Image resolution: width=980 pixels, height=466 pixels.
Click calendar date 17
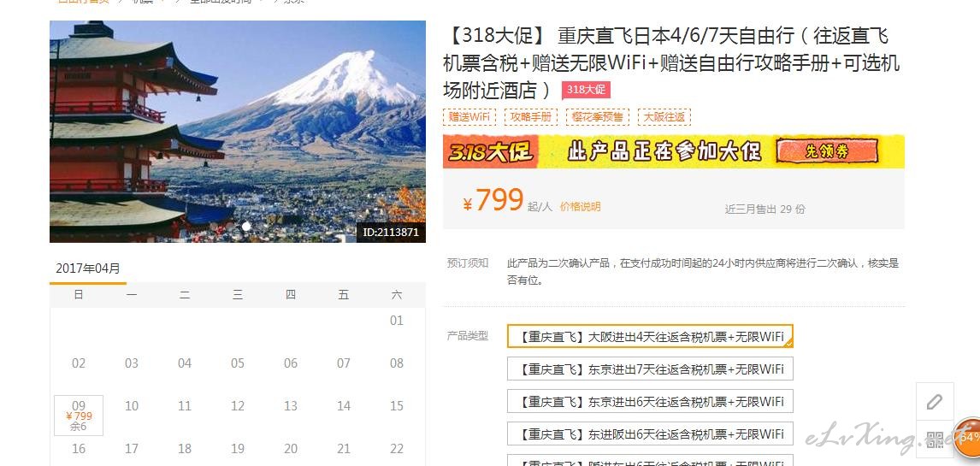[x=131, y=449]
